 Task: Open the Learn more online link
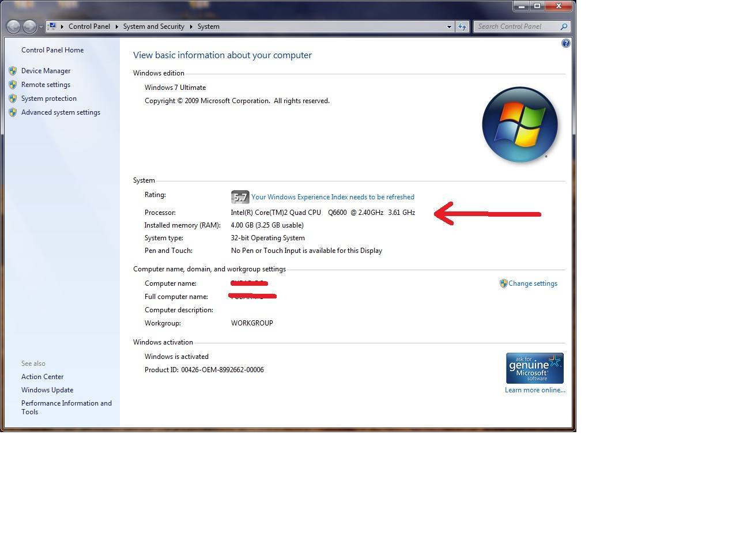click(x=535, y=390)
